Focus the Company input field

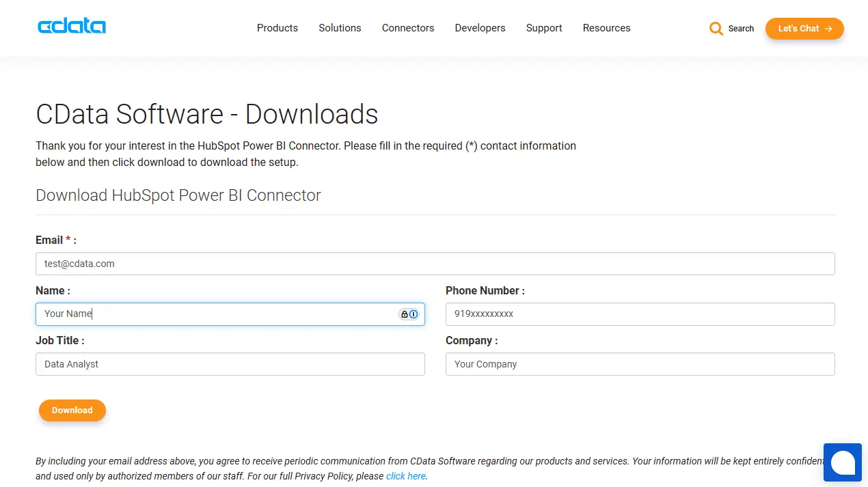pyautogui.click(x=640, y=364)
